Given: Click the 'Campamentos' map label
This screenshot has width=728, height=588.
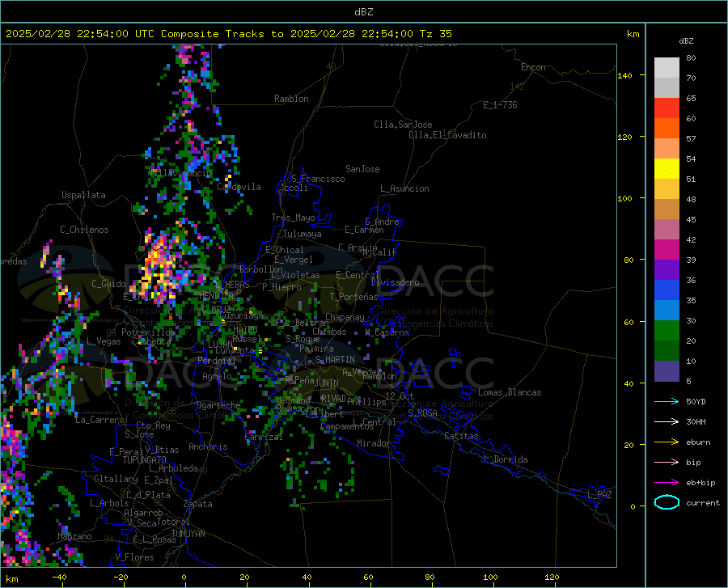Looking at the screenshot, I should click(346, 426).
